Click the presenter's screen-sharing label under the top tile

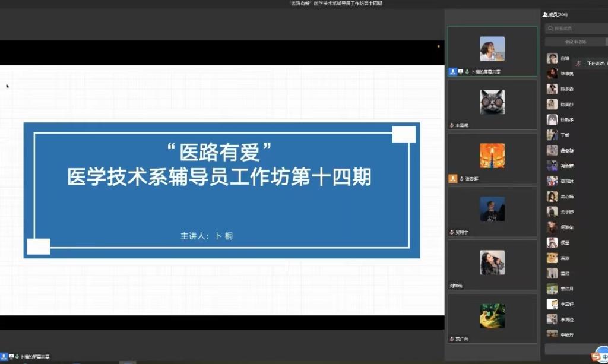tap(486, 72)
